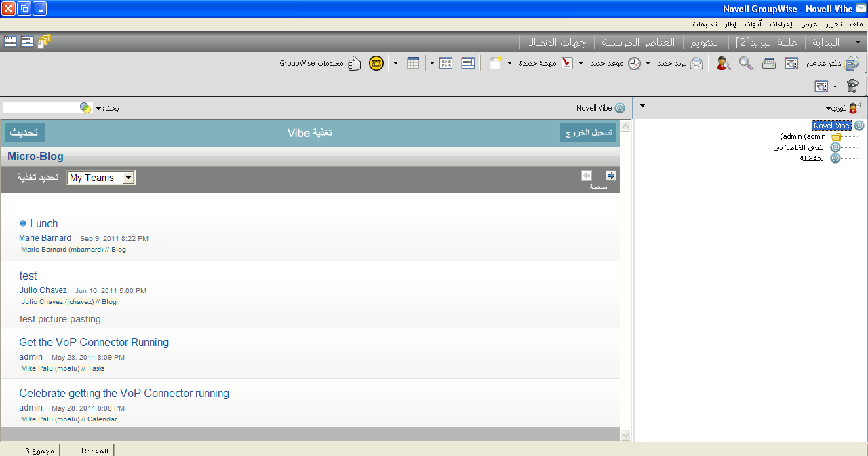The width and height of the screenshot is (868, 456).
Task: Click the magnifying glass find icon
Action: tap(746, 63)
